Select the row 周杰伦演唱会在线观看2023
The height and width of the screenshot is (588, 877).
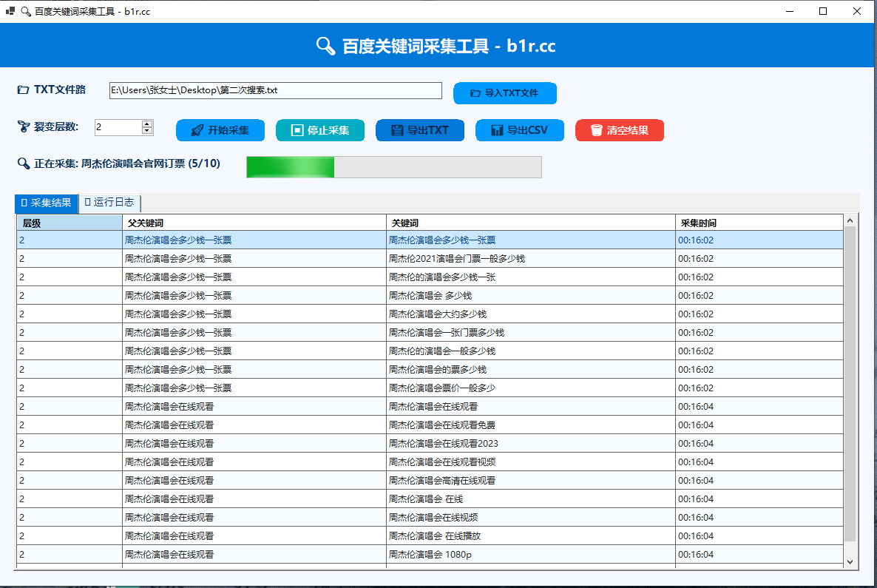[x=444, y=444]
